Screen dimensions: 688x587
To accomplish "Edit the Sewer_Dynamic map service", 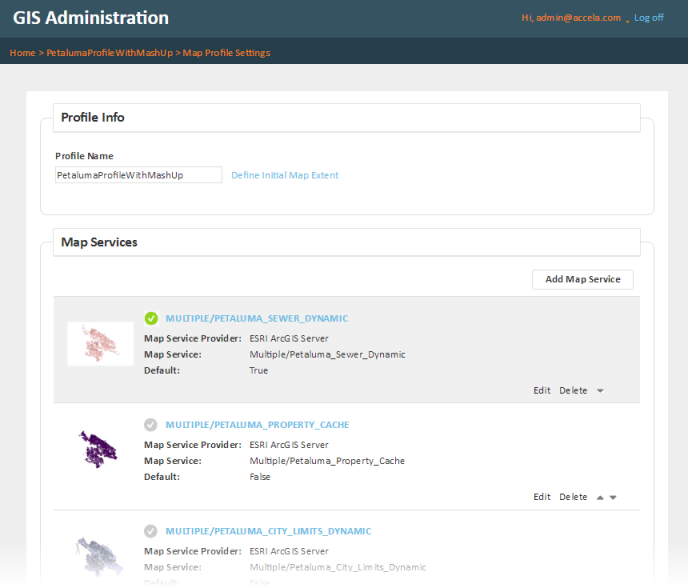I will coord(542,391).
